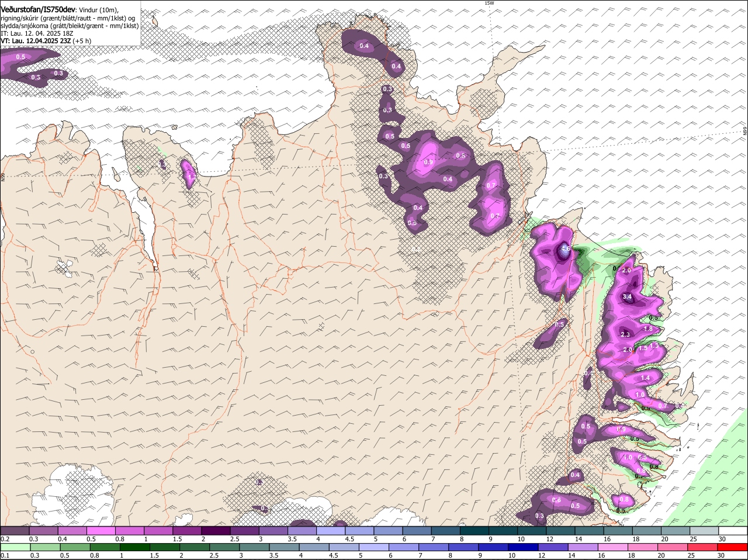Pick upper legend swatch between 8 and 9
The image size is (748, 560).
(475, 531)
